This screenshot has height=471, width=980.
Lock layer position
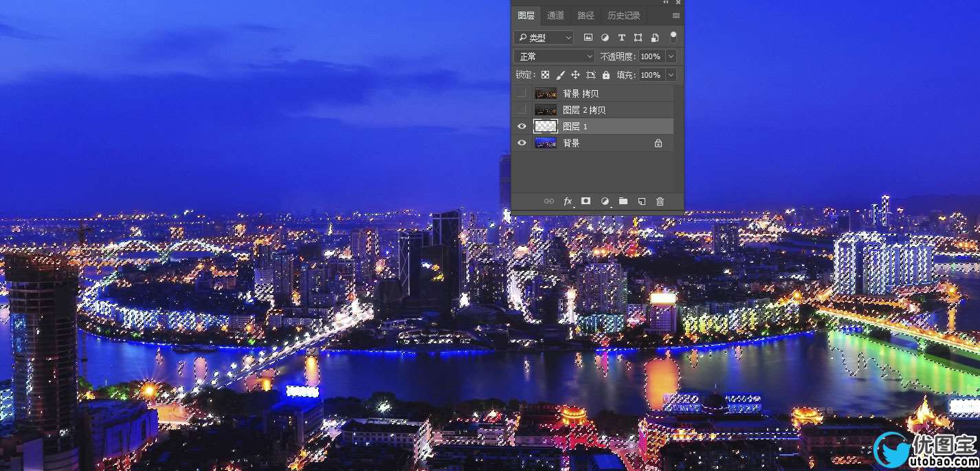click(x=575, y=75)
